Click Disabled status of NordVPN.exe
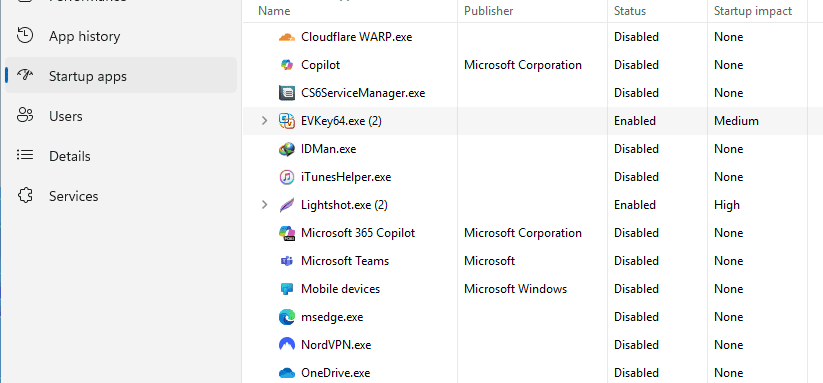Screen dimensions: 823x383 pyautogui.click(x=636, y=345)
